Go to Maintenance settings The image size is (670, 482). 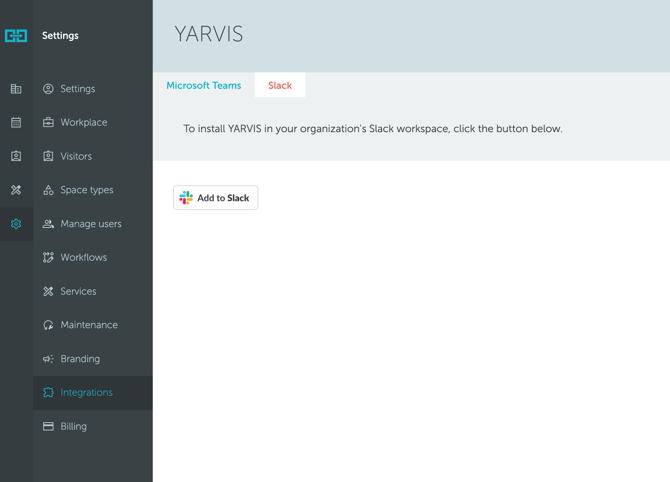[x=88, y=325]
